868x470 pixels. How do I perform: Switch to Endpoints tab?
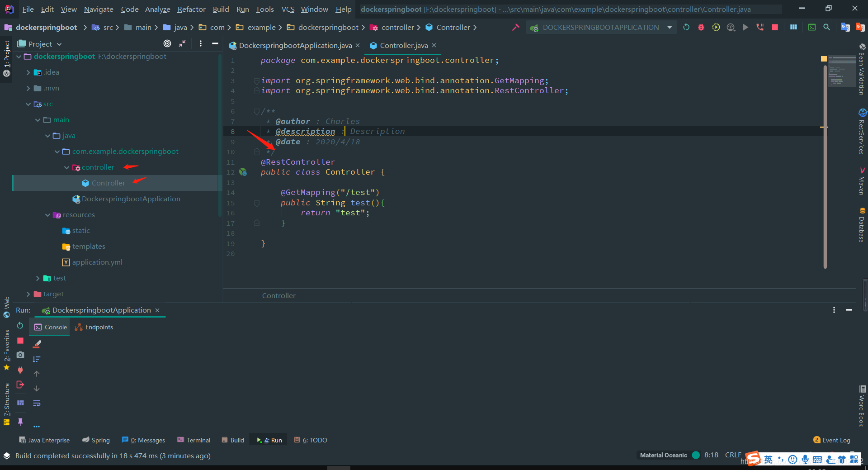pos(94,327)
